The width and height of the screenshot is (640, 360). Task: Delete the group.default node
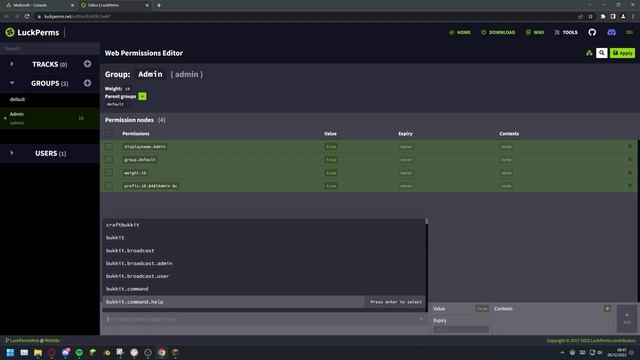(x=630, y=160)
